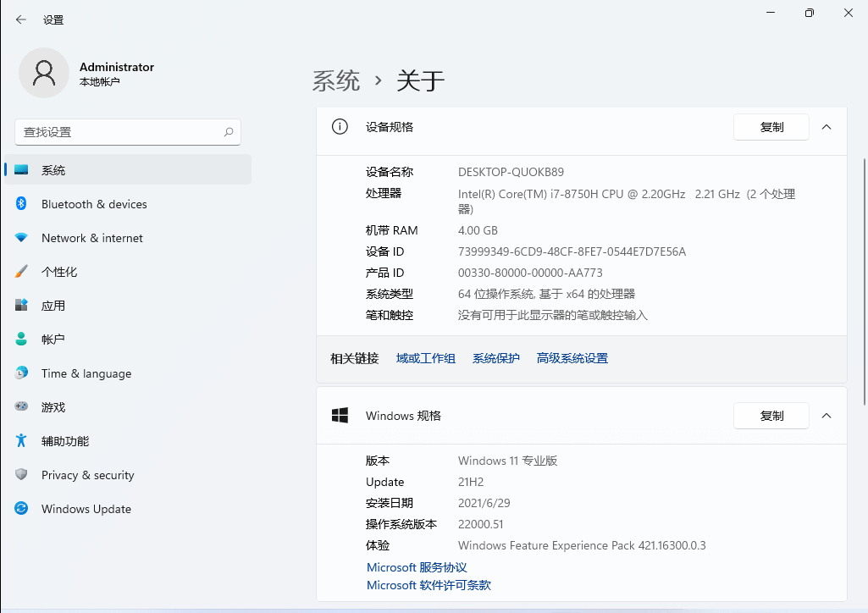
Task: Open the 高级系统设置 link
Action: pyautogui.click(x=572, y=358)
